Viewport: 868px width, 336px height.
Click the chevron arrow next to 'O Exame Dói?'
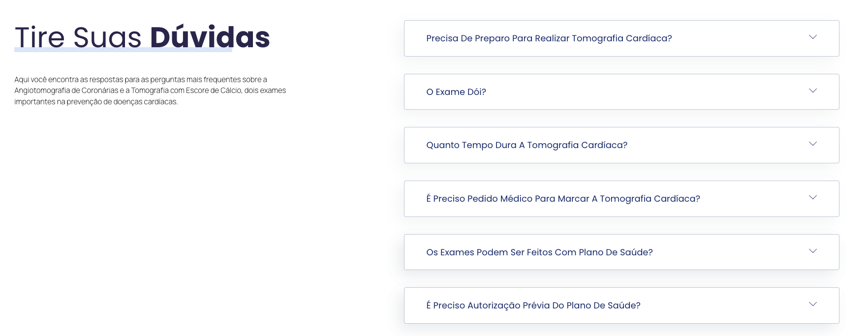pyautogui.click(x=813, y=91)
